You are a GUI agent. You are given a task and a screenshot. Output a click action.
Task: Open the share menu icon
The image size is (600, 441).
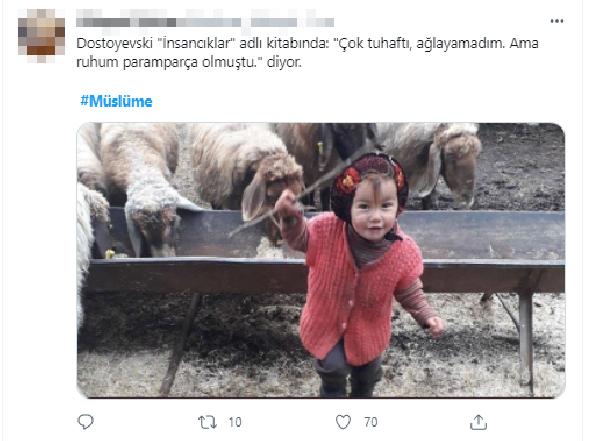click(479, 421)
